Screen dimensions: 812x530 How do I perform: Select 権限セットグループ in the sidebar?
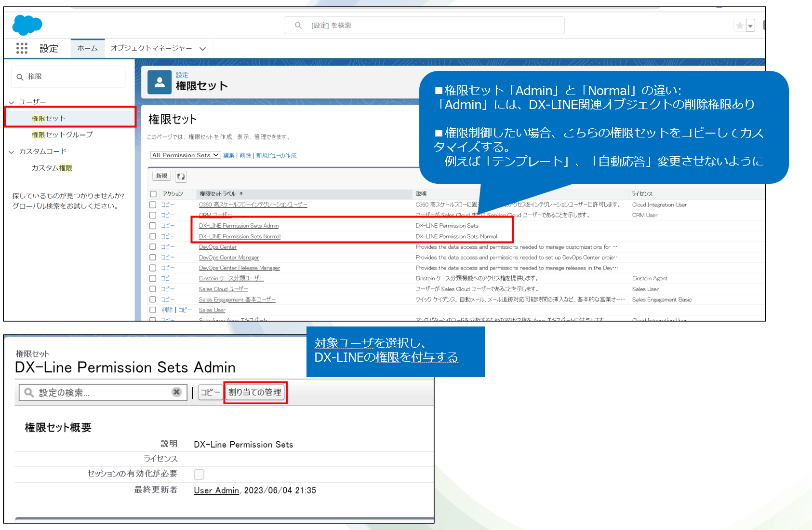tap(62, 135)
